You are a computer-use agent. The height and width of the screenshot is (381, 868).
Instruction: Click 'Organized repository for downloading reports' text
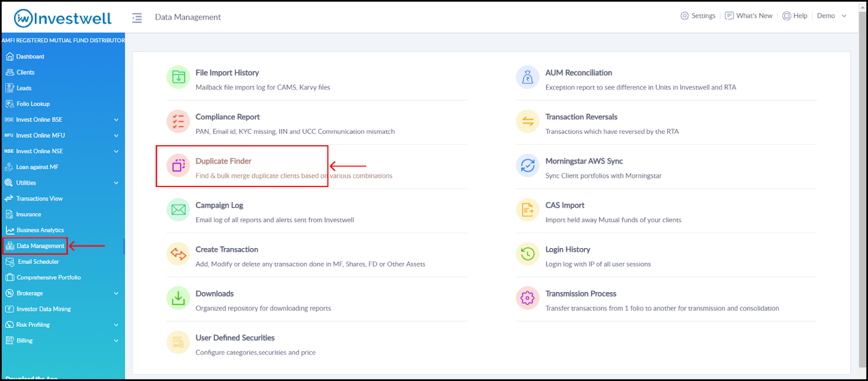263,308
